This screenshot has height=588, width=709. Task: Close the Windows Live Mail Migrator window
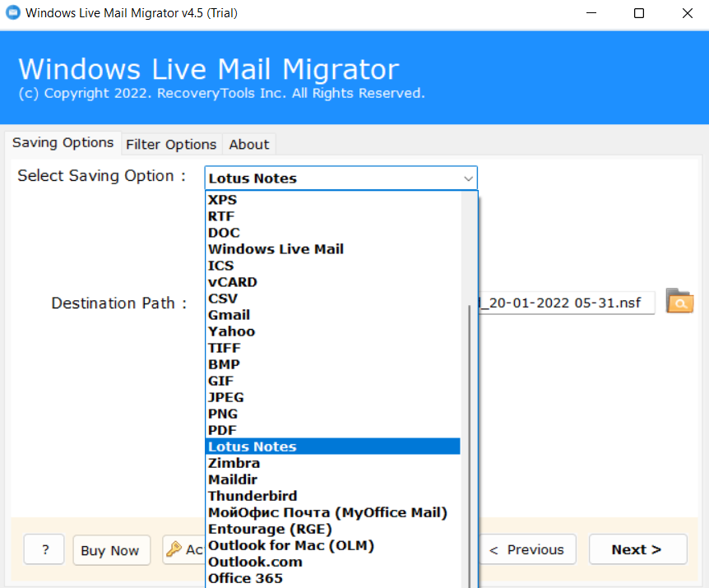click(x=687, y=13)
